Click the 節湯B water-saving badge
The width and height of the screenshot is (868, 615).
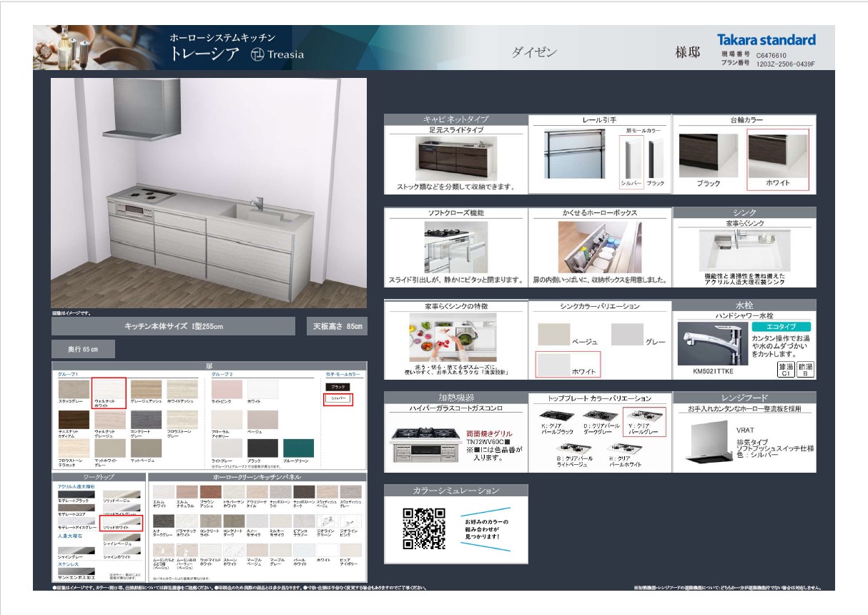pos(805,369)
